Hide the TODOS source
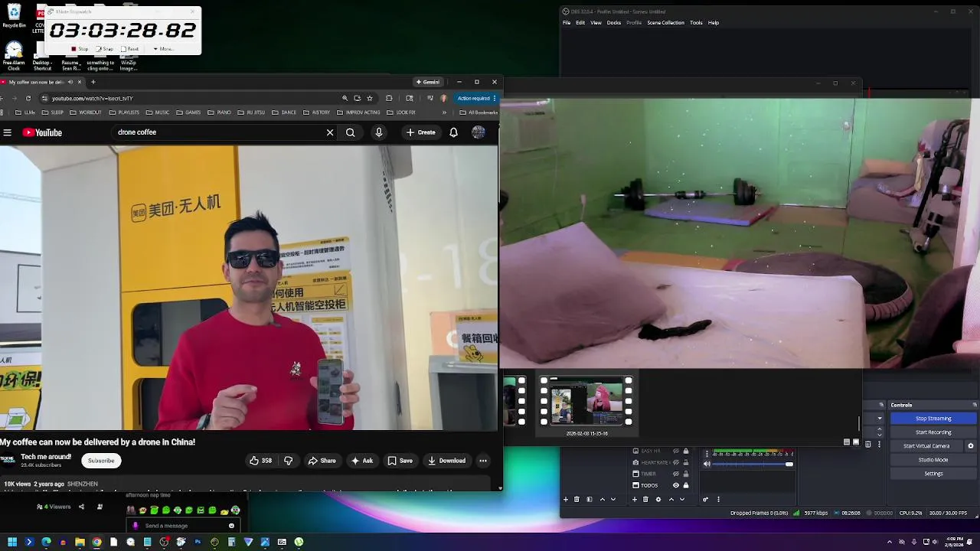Screen dimensions: 980x551 (x=676, y=485)
